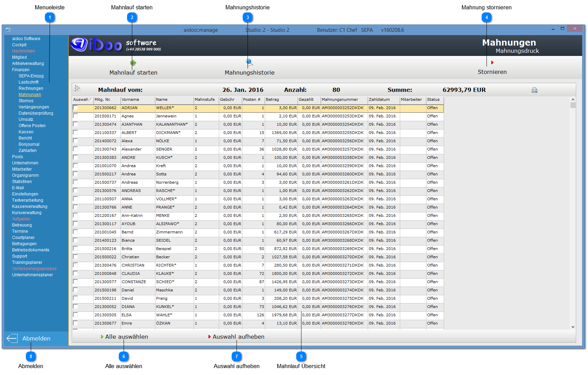
Task: Select the checkbox for ANDRE KUSCH
Action: 76,157
